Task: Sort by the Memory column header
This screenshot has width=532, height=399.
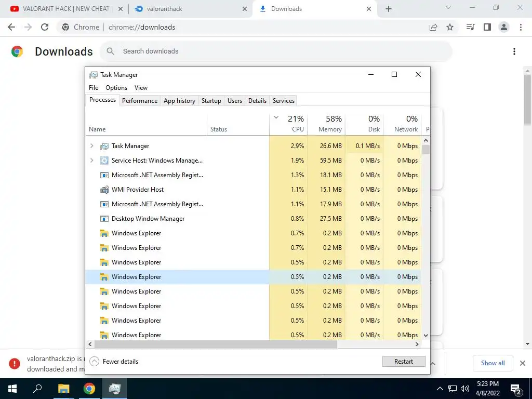Action: (326, 124)
